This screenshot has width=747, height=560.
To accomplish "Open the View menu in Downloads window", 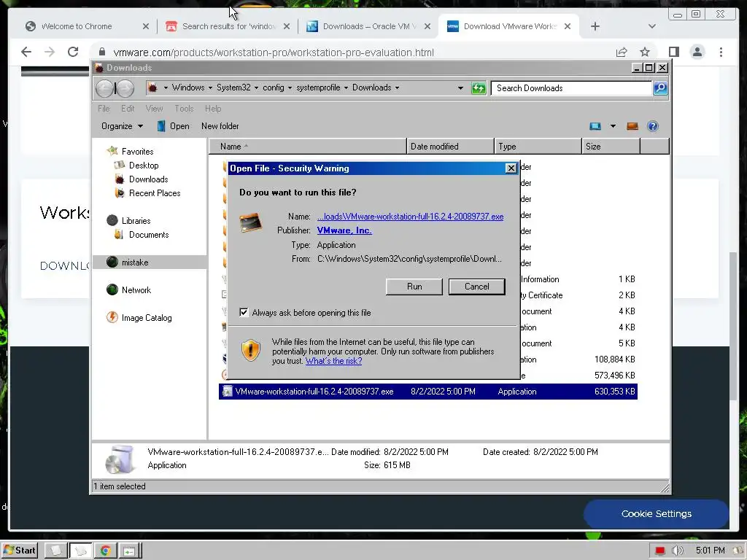I will 154,109.
